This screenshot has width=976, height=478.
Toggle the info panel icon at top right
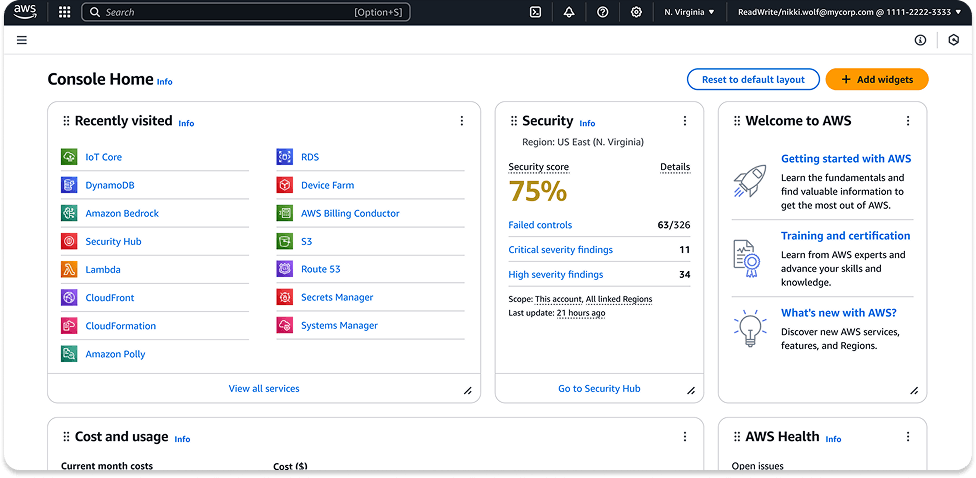pyautogui.click(x=920, y=40)
